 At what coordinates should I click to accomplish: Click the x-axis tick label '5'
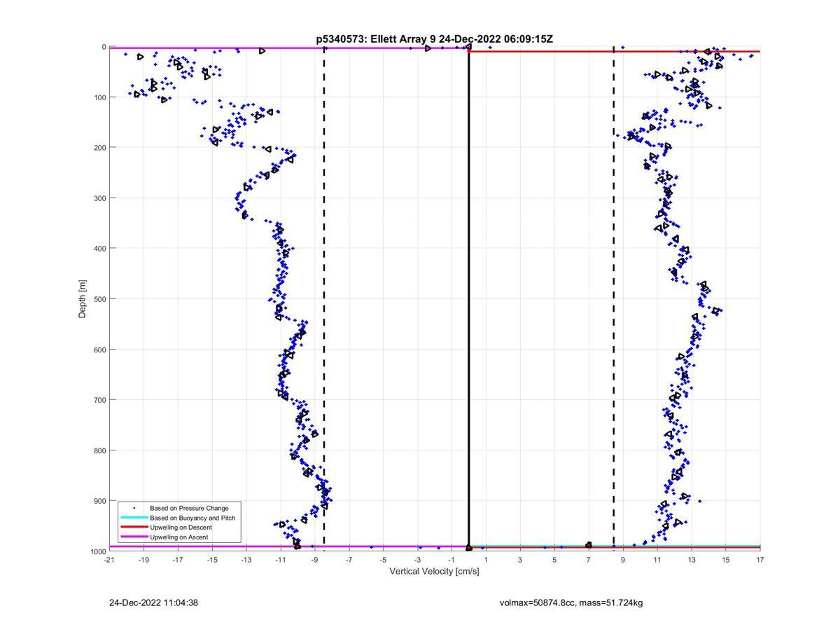click(554, 560)
